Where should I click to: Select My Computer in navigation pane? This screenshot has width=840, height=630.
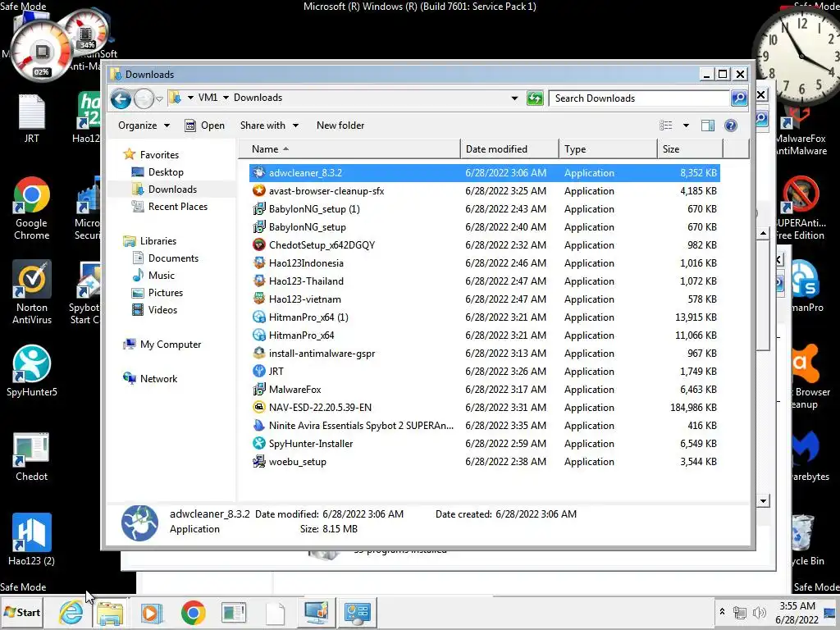(x=171, y=345)
